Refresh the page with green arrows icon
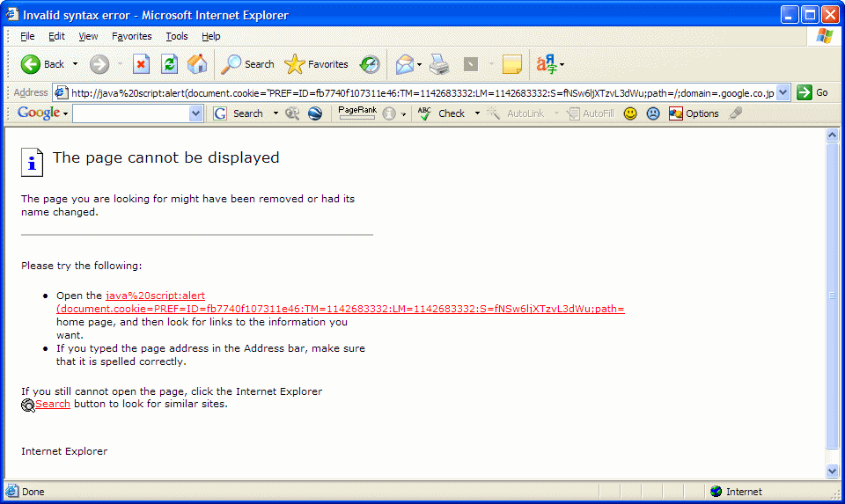Screen dimensions: 845x504 [169, 64]
